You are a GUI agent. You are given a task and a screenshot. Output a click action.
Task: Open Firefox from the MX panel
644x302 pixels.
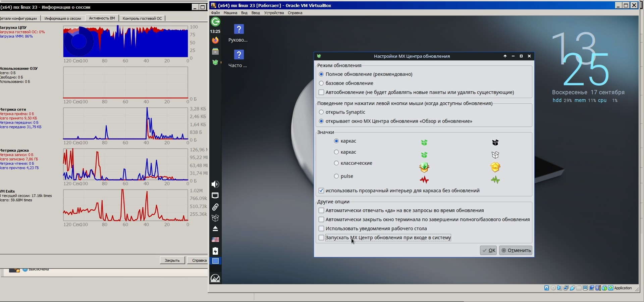point(215,40)
